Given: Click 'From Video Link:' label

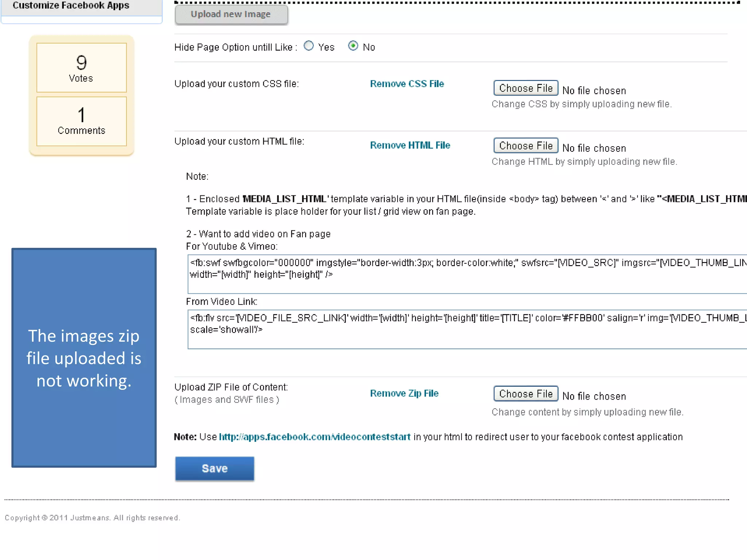Looking at the screenshot, I should tap(221, 302).
